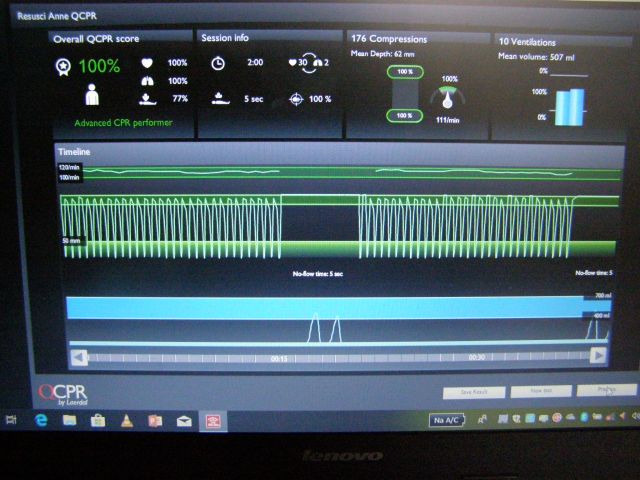Click the rightmost bottom button beside New test
This screenshot has width=640, height=480.
(606, 391)
